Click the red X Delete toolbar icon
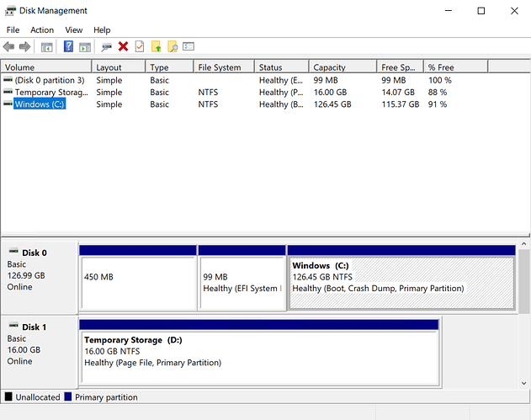 pos(123,47)
